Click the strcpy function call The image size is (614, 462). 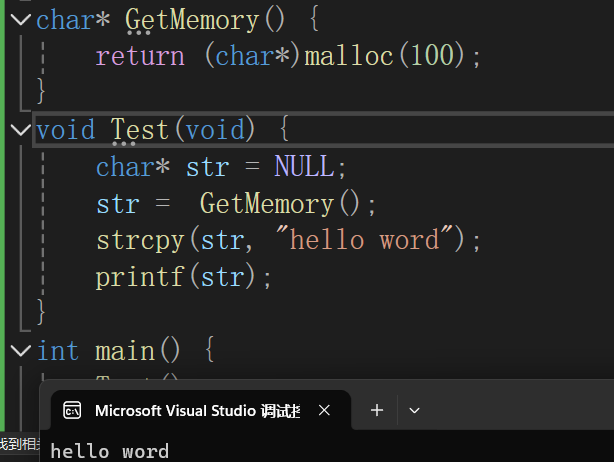point(140,240)
